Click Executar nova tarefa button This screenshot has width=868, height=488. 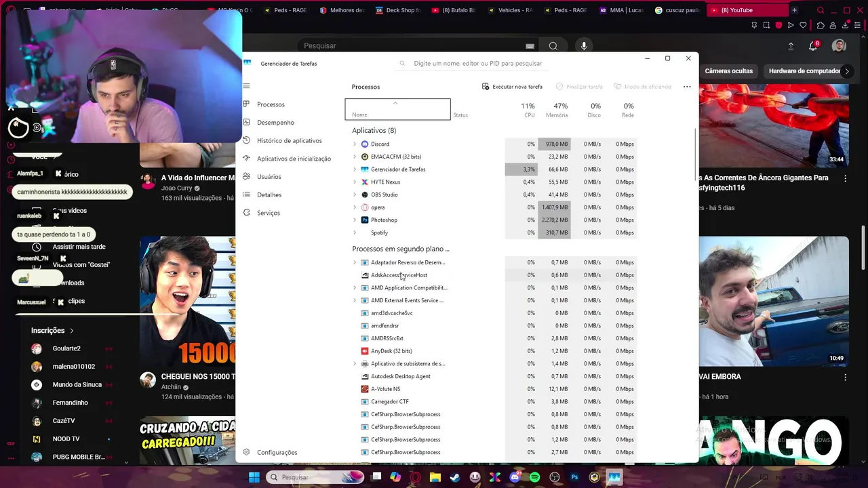pyautogui.click(x=512, y=87)
